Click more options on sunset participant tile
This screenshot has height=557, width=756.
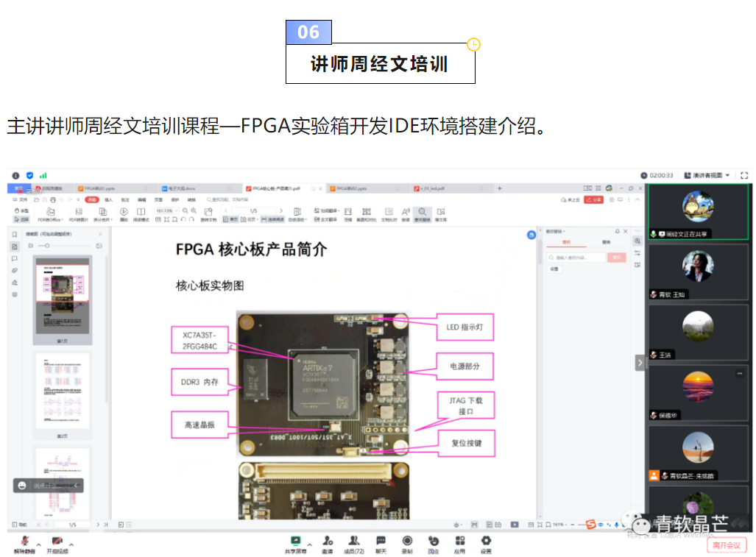coord(739,374)
